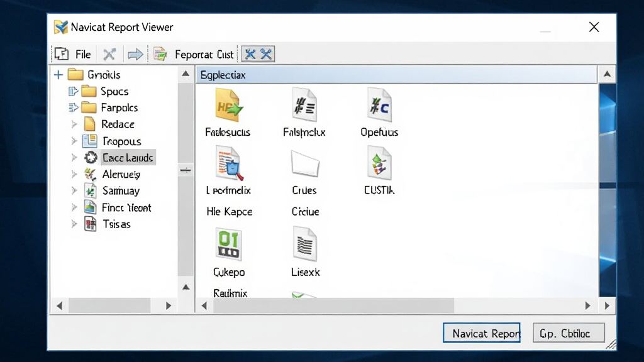
Task: Click the Tsisas item icon
Action: click(90, 224)
